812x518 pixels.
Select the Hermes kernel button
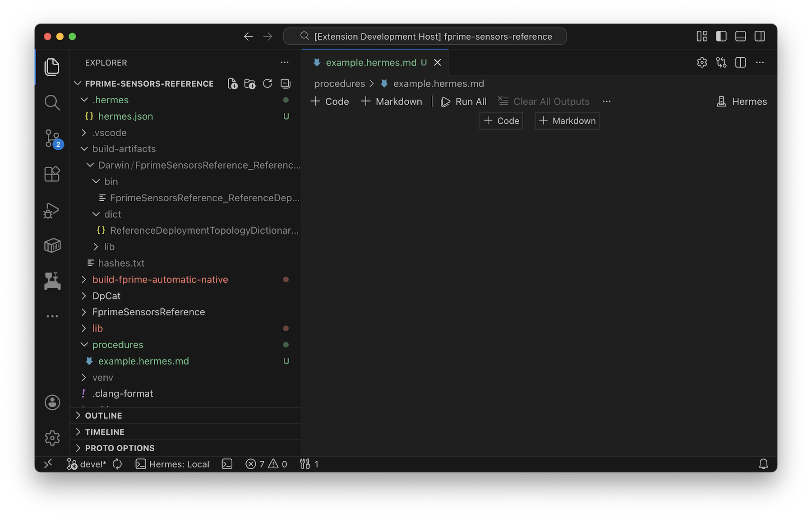point(742,102)
